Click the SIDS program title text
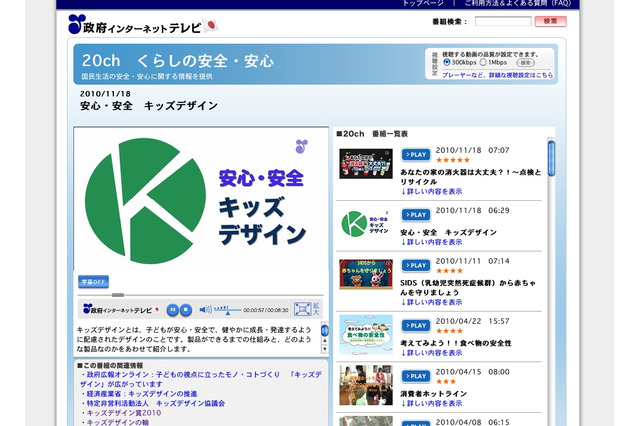 tap(468, 287)
